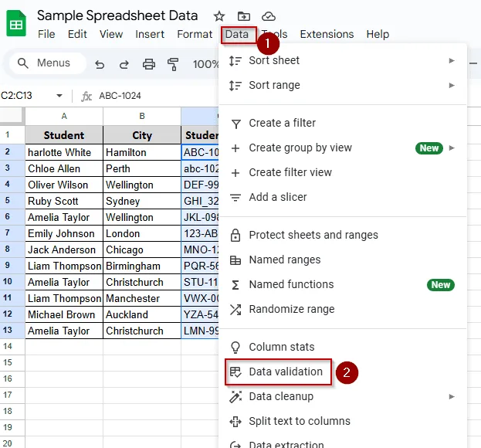Click the funnel icon for Create a filter

click(236, 124)
